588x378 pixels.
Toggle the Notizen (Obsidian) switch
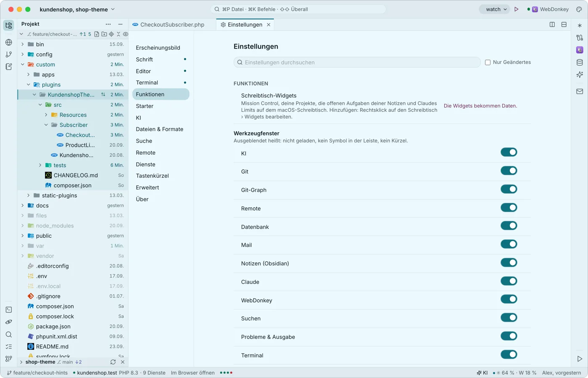click(x=509, y=263)
